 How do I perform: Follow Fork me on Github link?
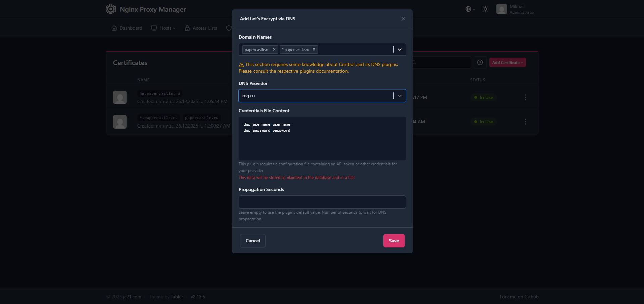pos(519,297)
